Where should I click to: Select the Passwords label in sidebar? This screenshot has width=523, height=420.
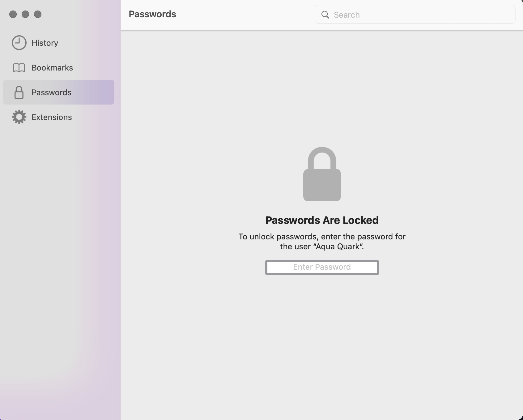click(51, 92)
